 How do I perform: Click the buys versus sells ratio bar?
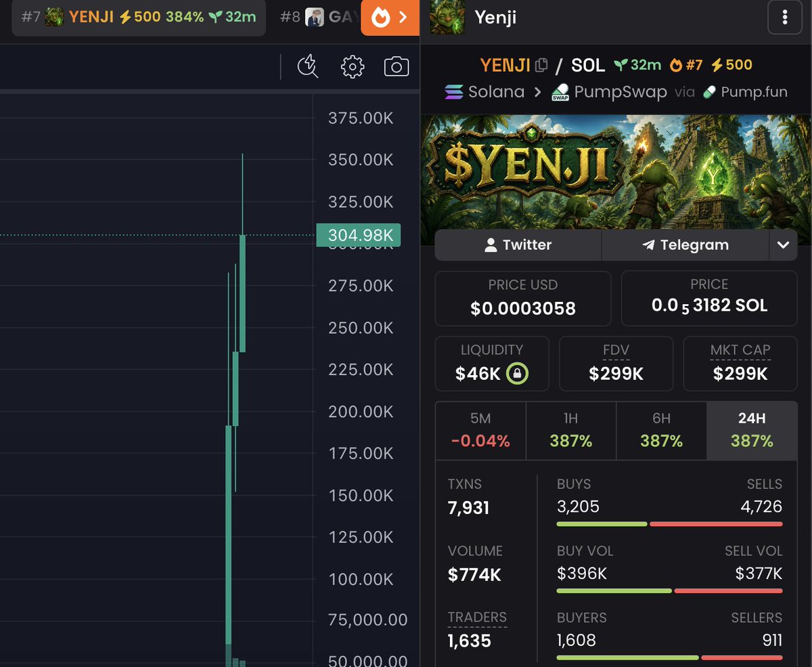pyautogui.click(x=670, y=524)
